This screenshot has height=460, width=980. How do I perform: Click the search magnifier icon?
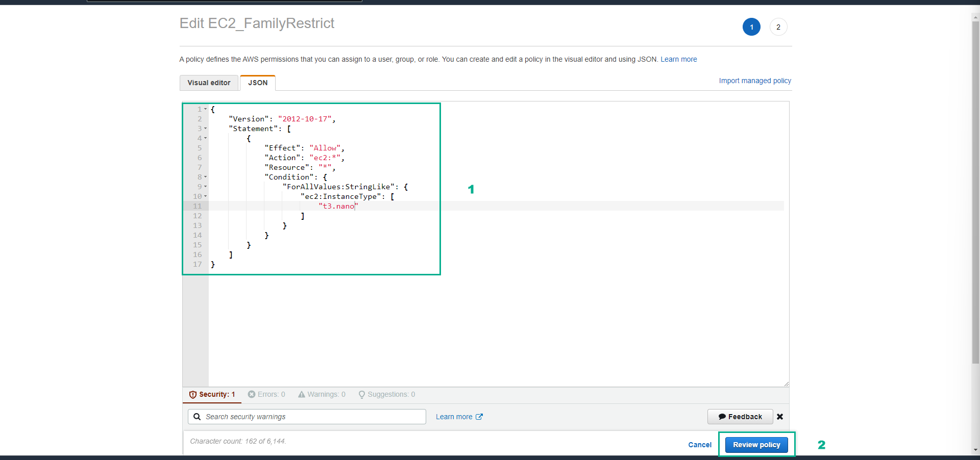[x=197, y=417]
